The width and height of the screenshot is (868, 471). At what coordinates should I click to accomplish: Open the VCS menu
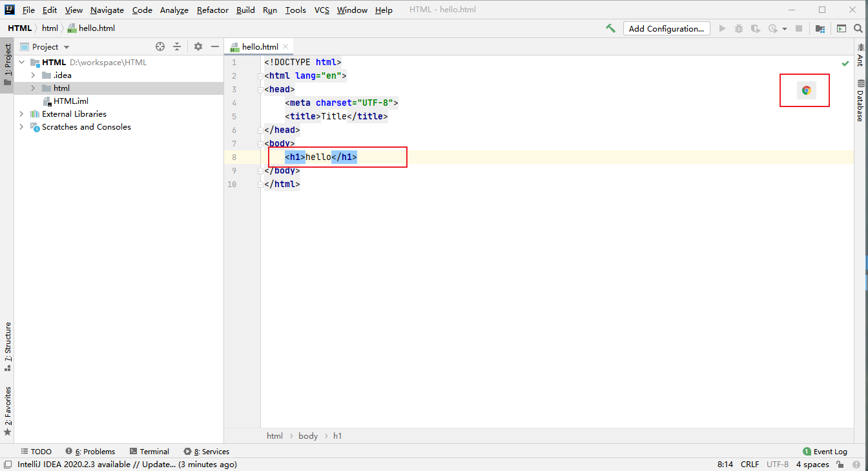coord(322,10)
